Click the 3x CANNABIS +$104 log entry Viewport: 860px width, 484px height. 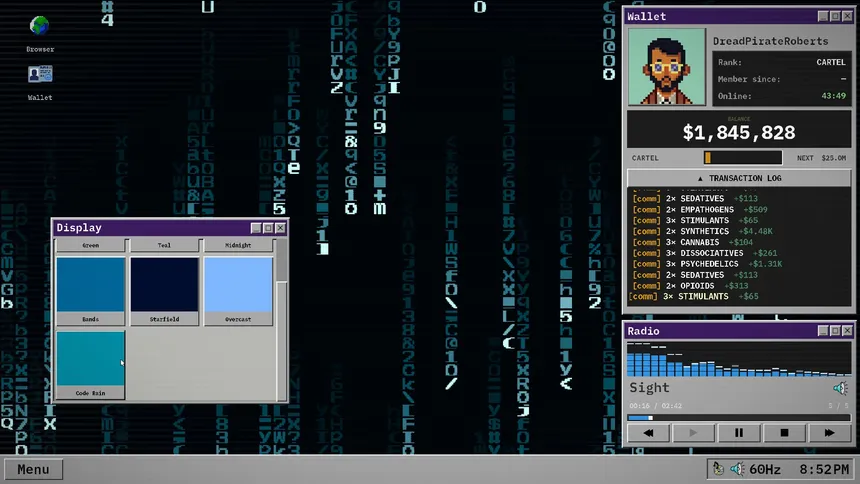tap(693, 242)
